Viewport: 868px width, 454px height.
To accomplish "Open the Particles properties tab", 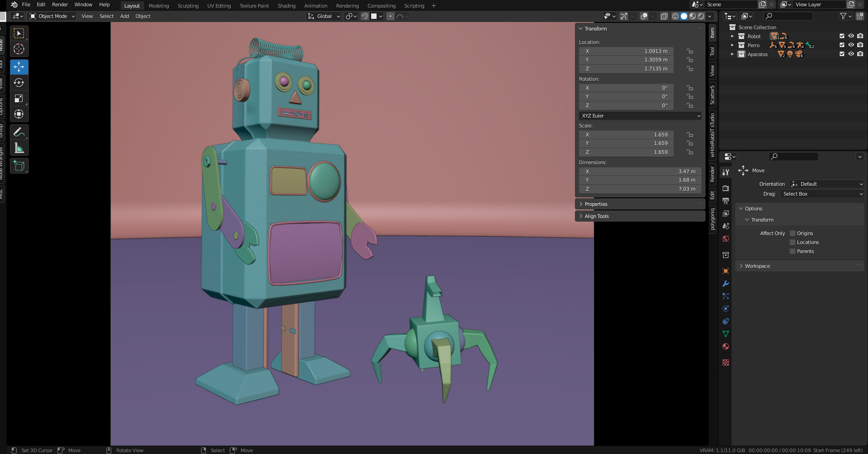I will [726, 296].
